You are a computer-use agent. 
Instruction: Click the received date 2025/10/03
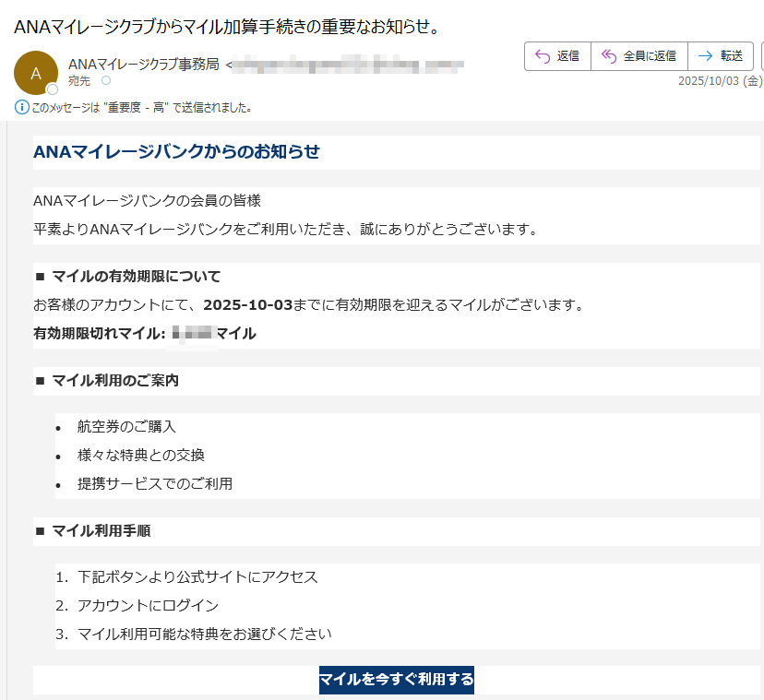(710, 81)
